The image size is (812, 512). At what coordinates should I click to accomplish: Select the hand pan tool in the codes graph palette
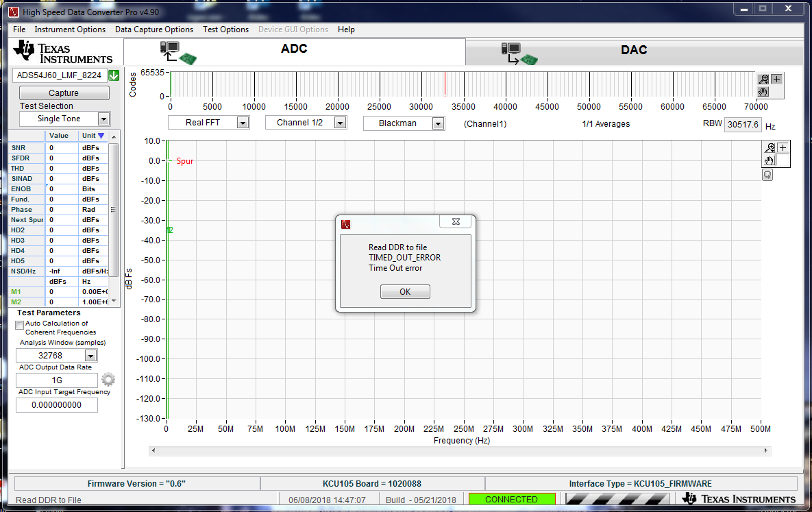tap(763, 92)
